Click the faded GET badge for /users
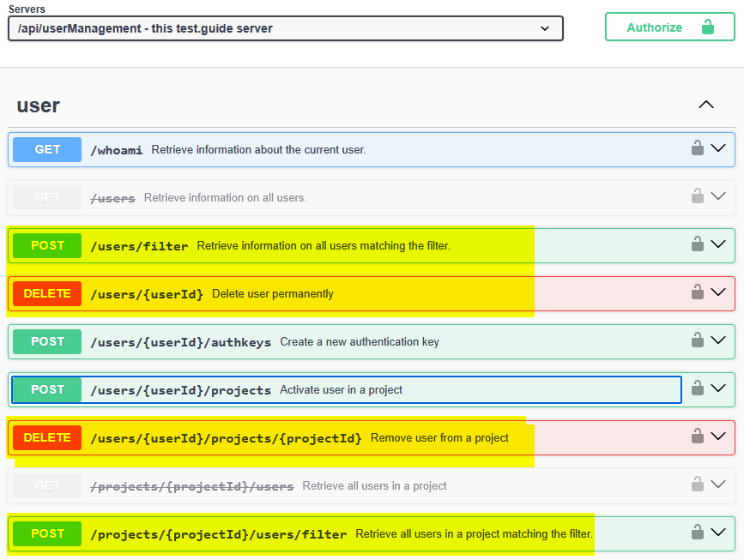 click(x=47, y=197)
